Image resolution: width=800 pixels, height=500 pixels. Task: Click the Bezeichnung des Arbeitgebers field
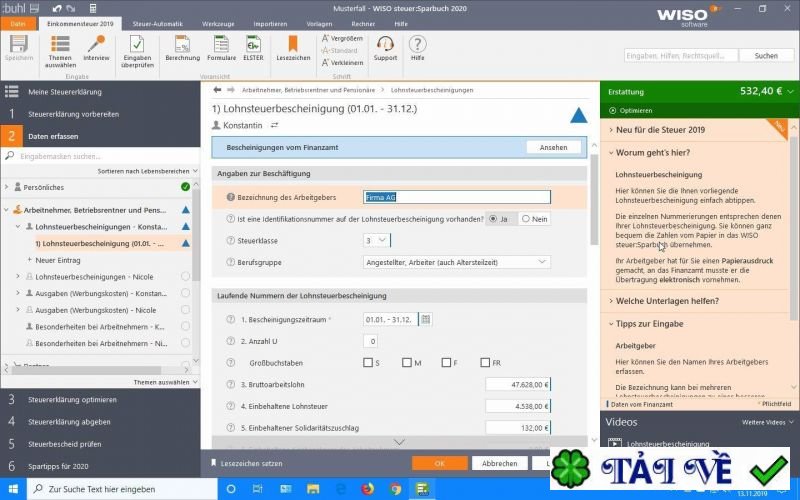click(x=457, y=197)
